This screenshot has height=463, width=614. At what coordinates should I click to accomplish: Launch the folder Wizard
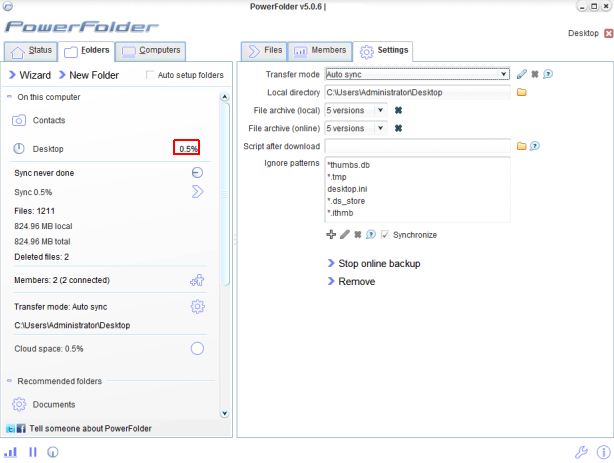(30, 75)
